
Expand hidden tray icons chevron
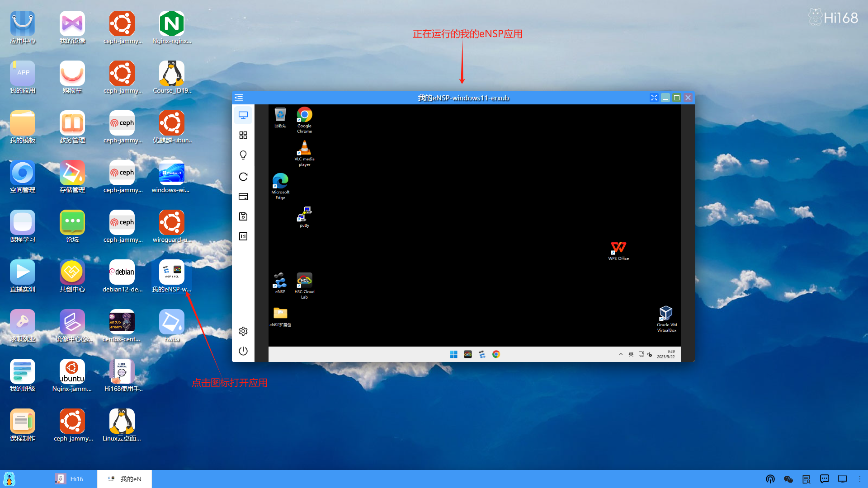tap(621, 354)
